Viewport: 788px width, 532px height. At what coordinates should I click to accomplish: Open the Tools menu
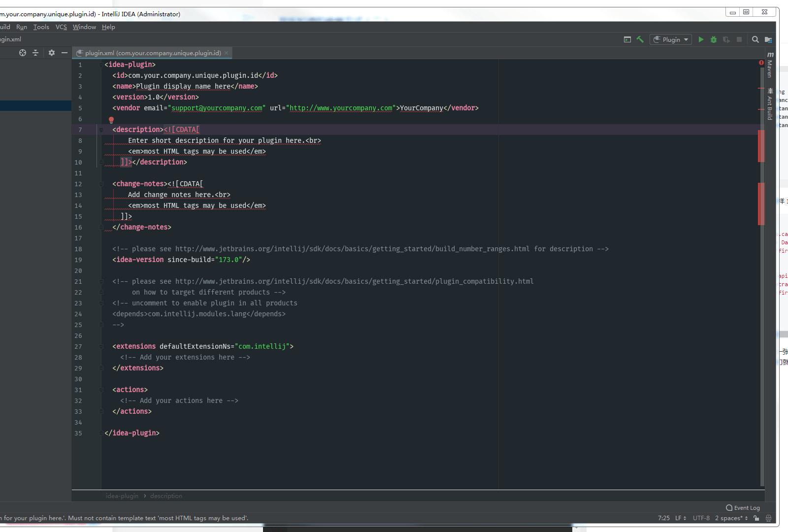tap(41, 27)
